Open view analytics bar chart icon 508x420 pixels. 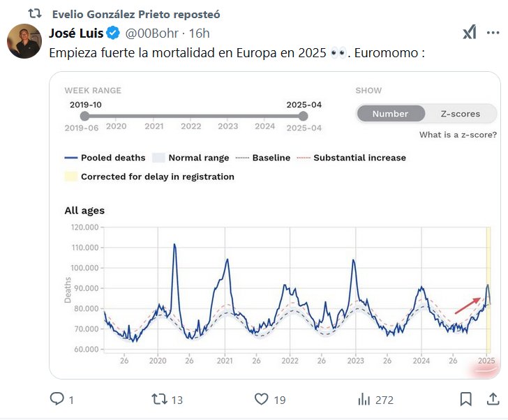pyautogui.click(x=364, y=400)
